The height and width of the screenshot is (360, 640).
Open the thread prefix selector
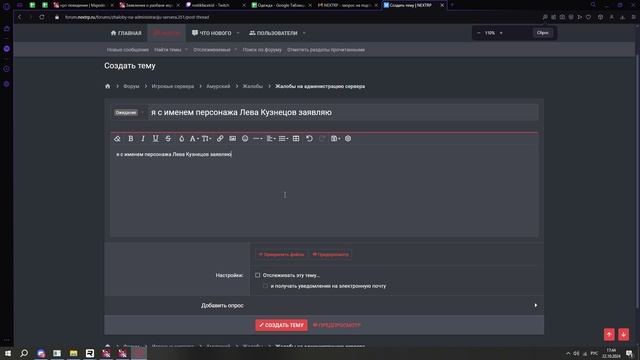[128, 113]
